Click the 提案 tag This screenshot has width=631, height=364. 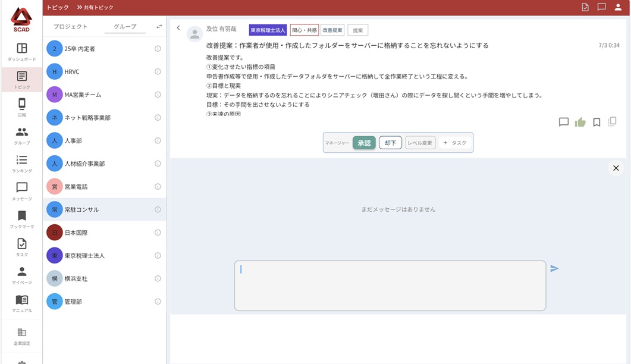[x=358, y=30]
